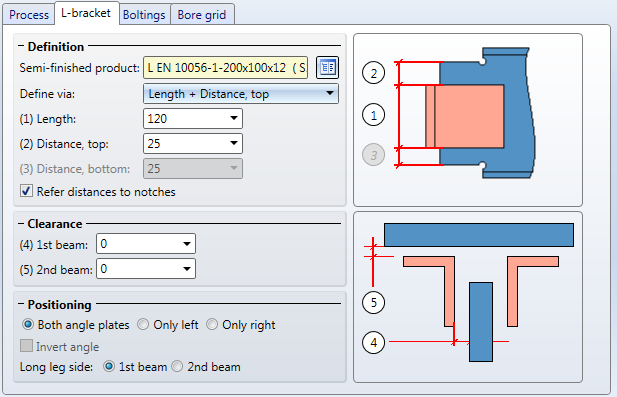Open the semi-finished product catalogue icon
Viewport: 617px width, 397px height.
tap(327, 68)
